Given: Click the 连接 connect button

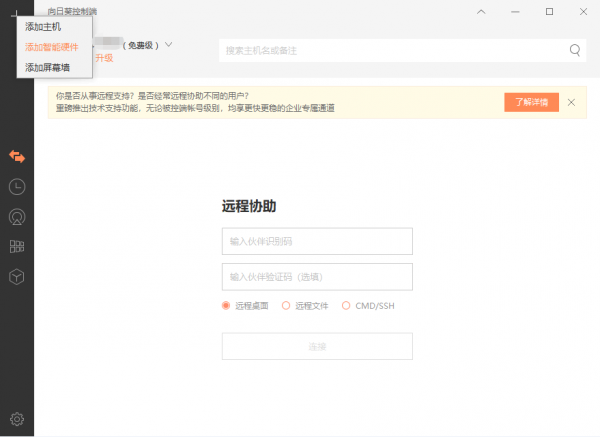Looking at the screenshot, I should point(317,346).
